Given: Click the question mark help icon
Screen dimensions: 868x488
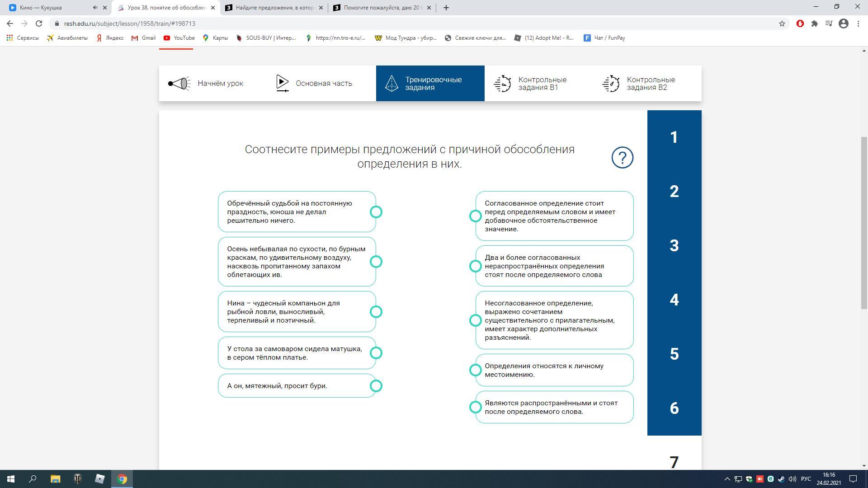Looking at the screenshot, I should [x=622, y=157].
